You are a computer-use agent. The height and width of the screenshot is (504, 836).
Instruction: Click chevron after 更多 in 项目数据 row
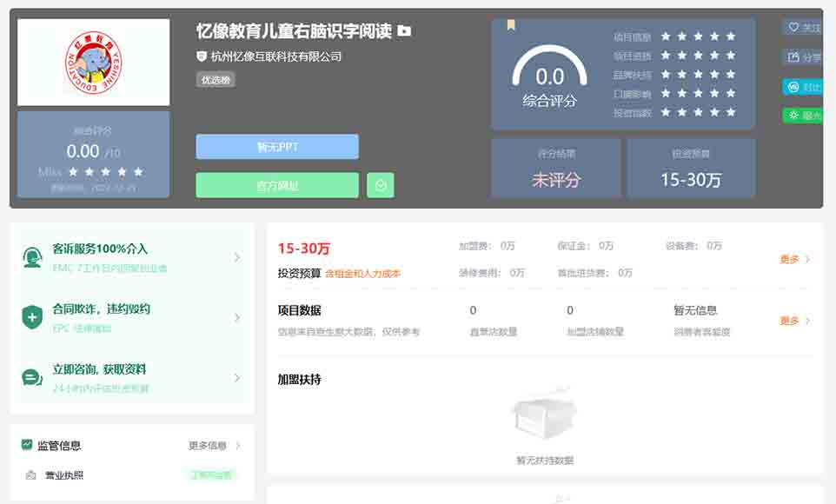tap(807, 321)
